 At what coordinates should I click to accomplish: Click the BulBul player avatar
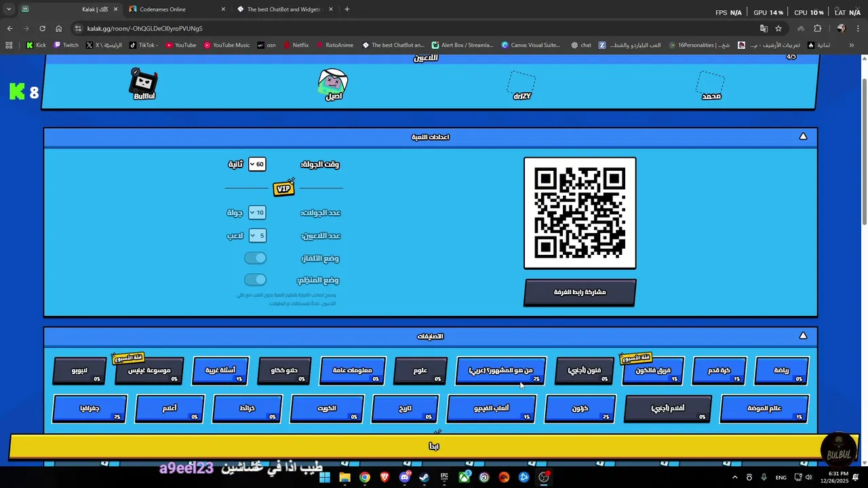(144, 83)
